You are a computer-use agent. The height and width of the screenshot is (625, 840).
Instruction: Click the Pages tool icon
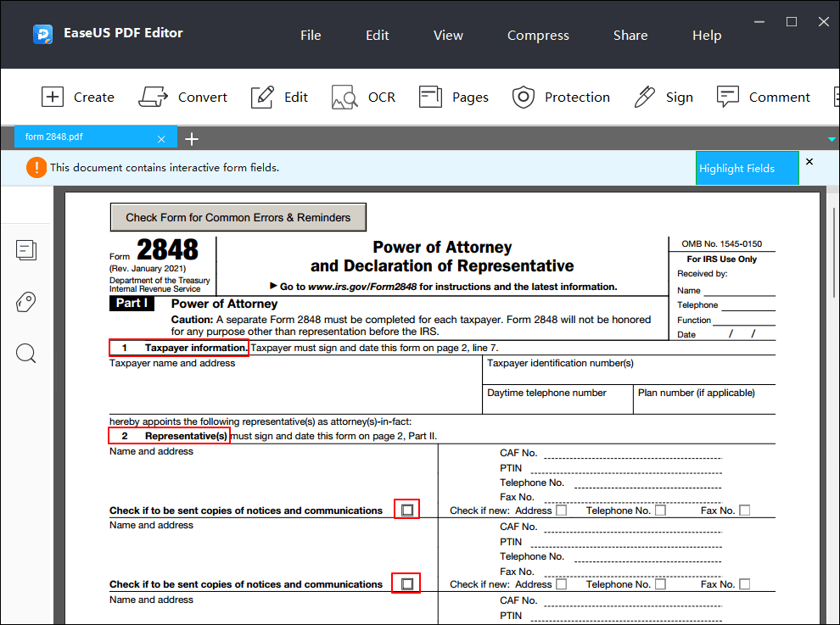coord(430,97)
